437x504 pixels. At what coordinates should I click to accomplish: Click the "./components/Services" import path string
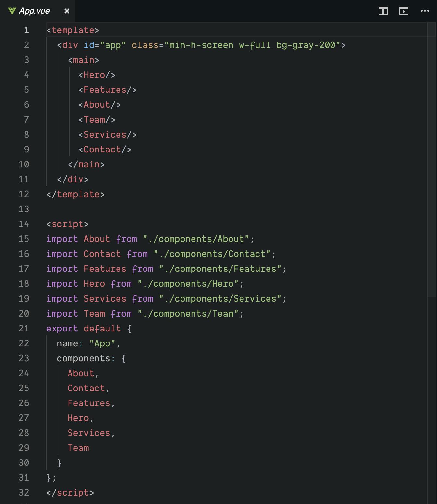[220, 299]
